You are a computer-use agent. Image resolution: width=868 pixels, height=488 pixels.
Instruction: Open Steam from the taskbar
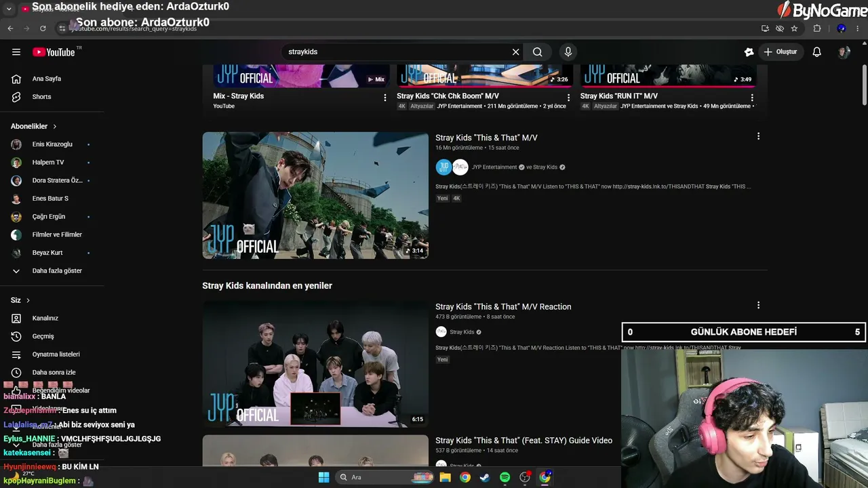click(x=485, y=477)
